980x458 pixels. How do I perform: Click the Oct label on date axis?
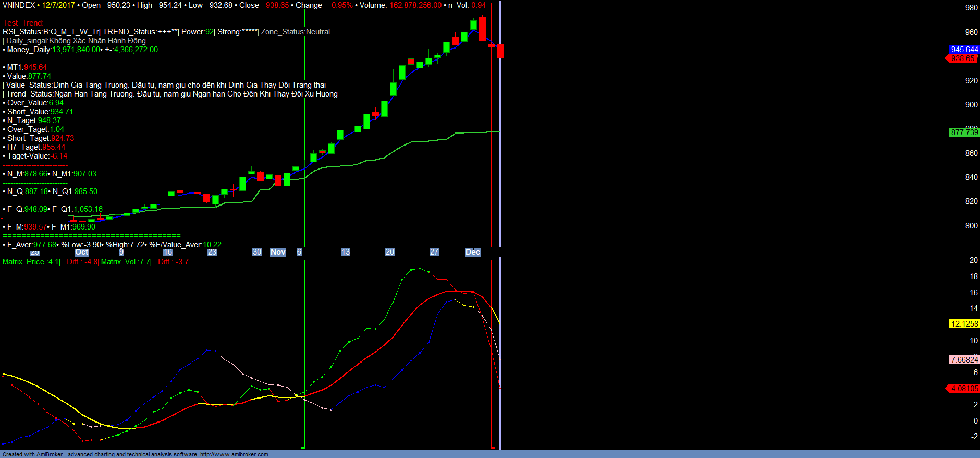click(x=81, y=252)
